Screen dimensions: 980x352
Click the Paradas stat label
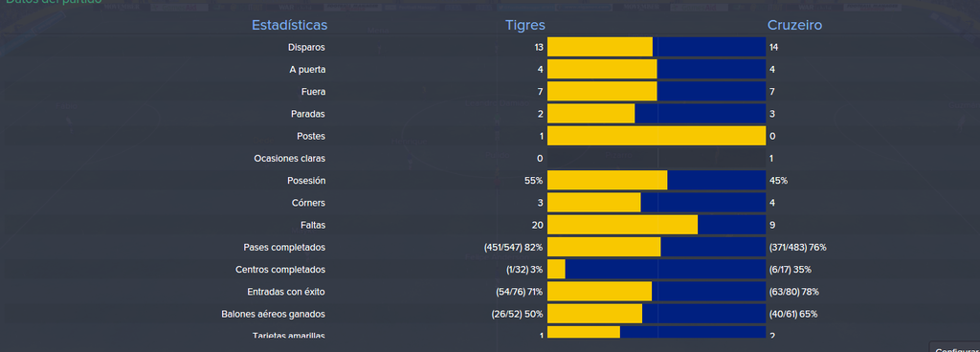(308, 114)
